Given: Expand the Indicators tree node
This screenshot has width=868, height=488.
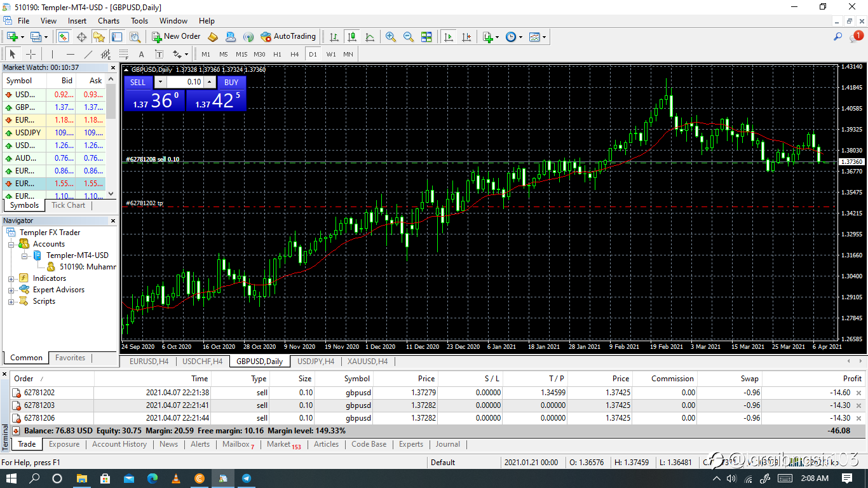Looking at the screenshot, I should click(x=11, y=278).
